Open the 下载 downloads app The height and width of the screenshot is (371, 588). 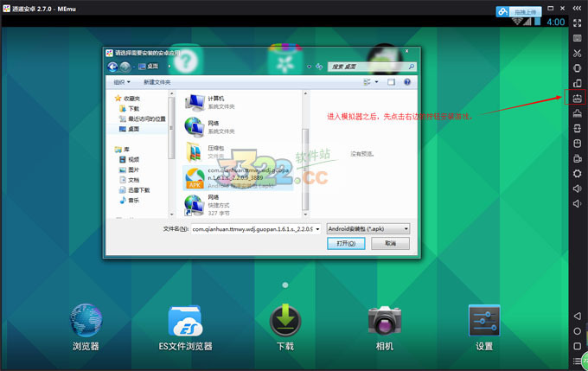(x=285, y=327)
